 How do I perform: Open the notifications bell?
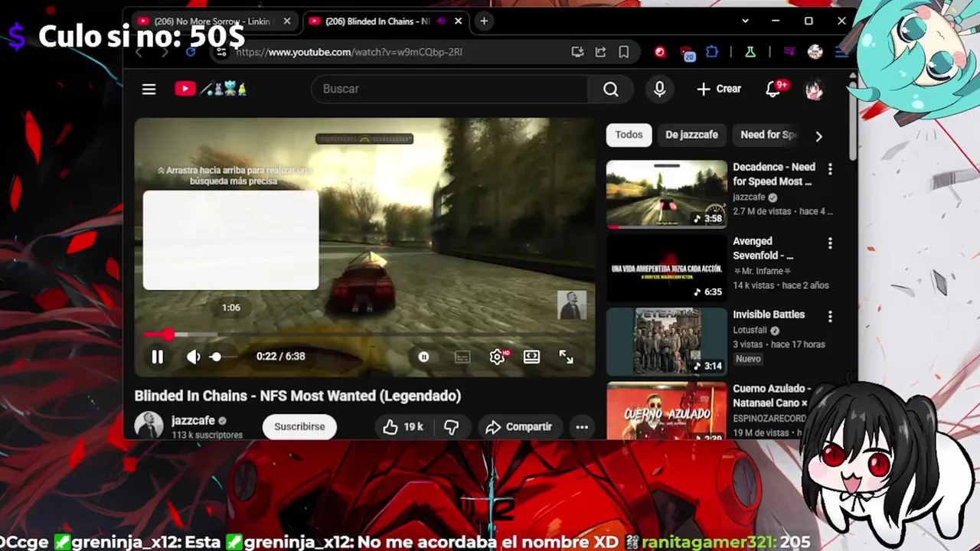tap(773, 90)
